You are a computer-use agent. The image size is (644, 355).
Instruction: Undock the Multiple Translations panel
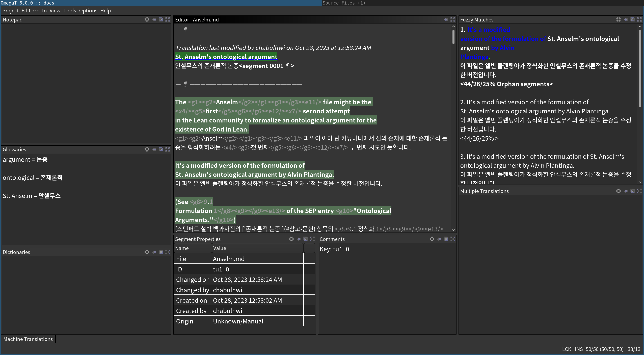pyautogui.click(x=632, y=191)
